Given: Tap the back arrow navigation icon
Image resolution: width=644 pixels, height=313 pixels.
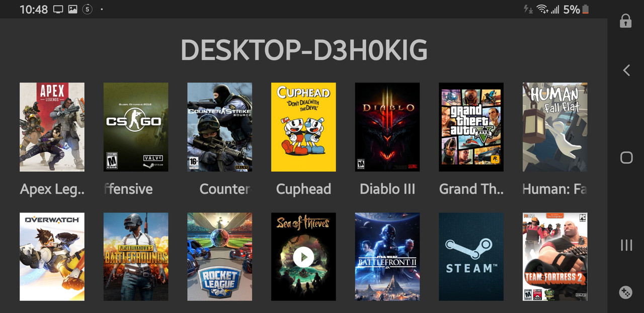Looking at the screenshot, I should pyautogui.click(x=626, y=70).
